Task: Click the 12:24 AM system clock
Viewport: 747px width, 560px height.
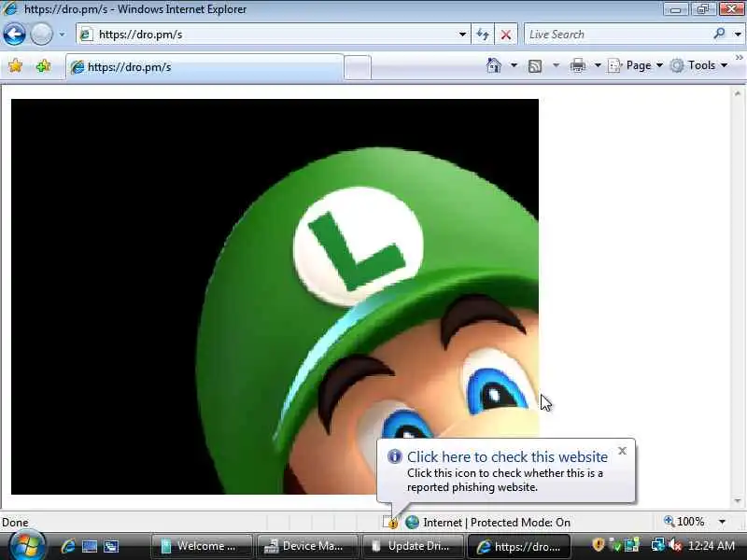Action: [712, 546]
